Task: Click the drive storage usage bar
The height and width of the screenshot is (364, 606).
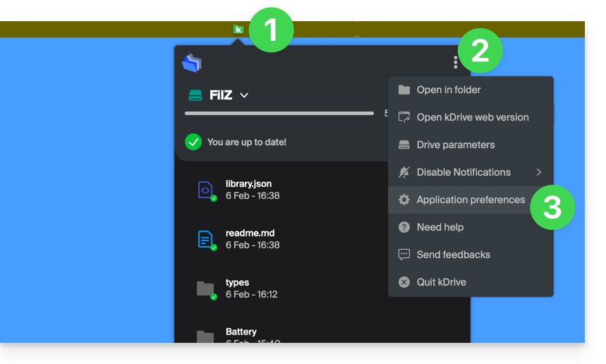Action: pos(279,113)
